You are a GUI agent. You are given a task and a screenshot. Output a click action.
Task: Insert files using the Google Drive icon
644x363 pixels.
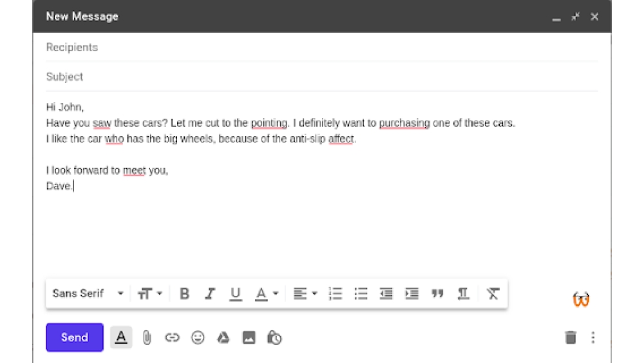pyautogui.click(x=223, y=337)
